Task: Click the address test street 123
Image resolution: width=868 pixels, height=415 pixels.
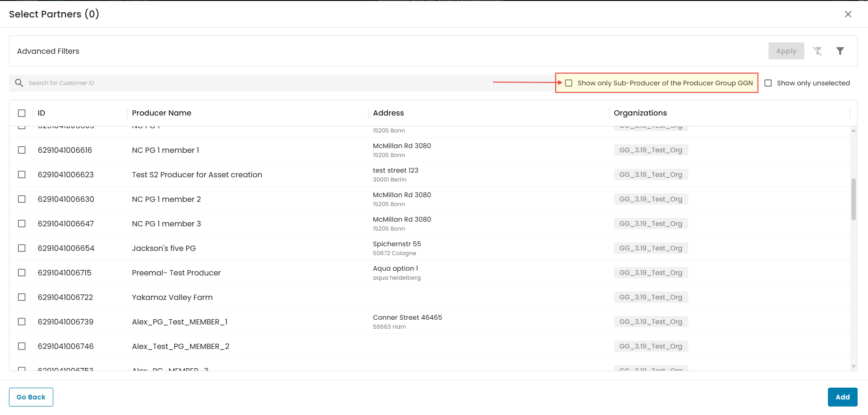Action: [396, 170]
